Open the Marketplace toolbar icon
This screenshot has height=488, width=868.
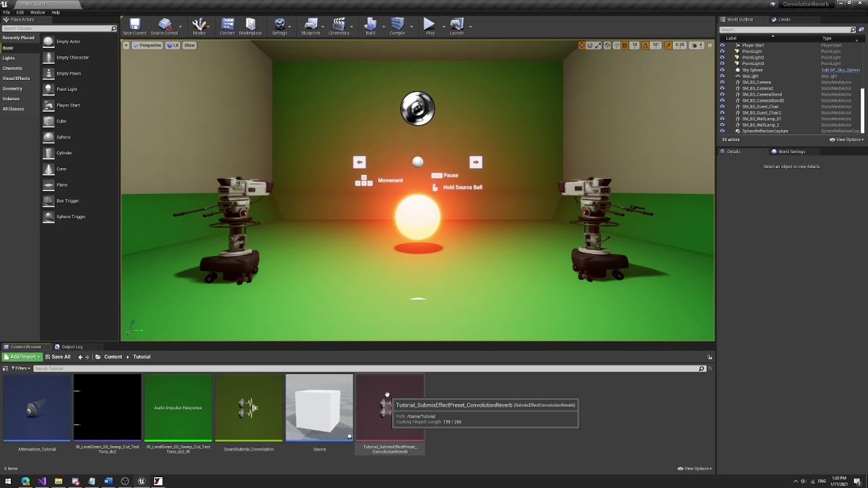250,26
